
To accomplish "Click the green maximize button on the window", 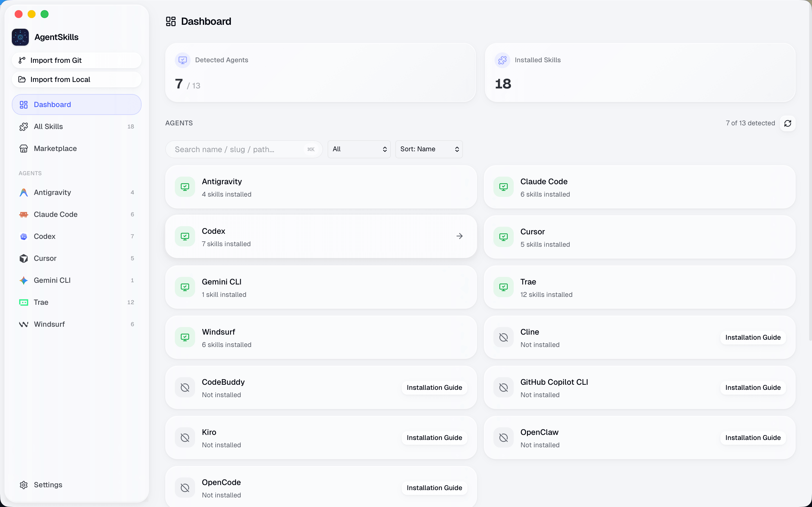I will [44, 14].
